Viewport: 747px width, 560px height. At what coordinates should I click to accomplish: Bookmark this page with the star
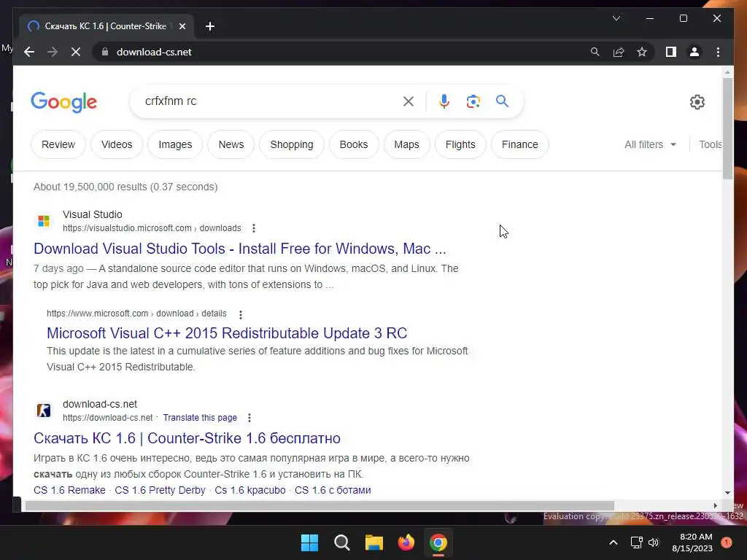point(642,52)
